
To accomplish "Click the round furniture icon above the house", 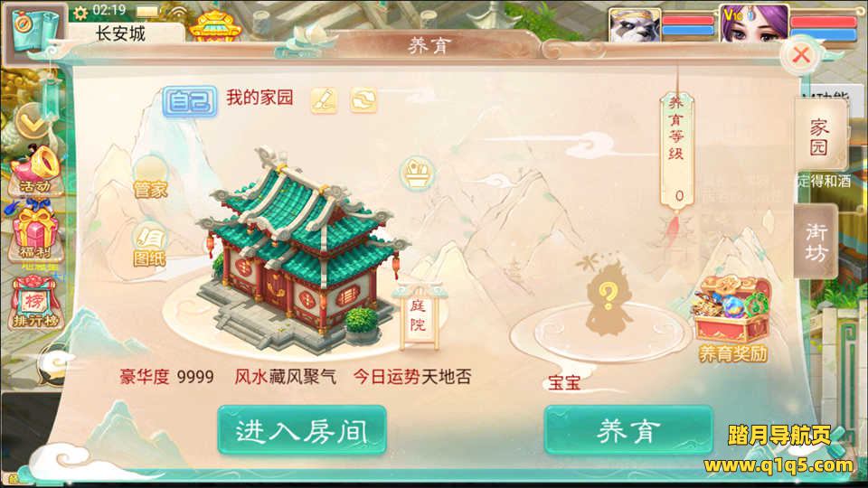I will pyautogui.click(x=417, y=174).
